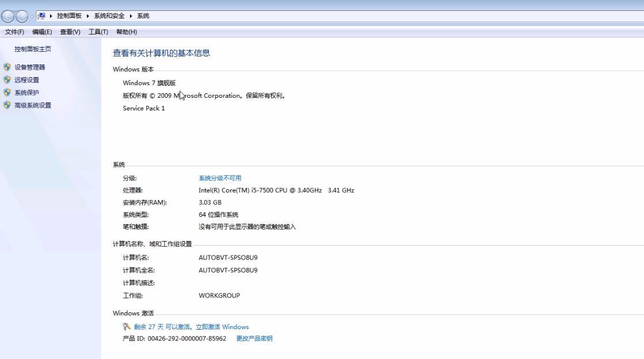
Task: Click the 计算机名称、域和工作组设置 section header
Action: click(153, 244)
